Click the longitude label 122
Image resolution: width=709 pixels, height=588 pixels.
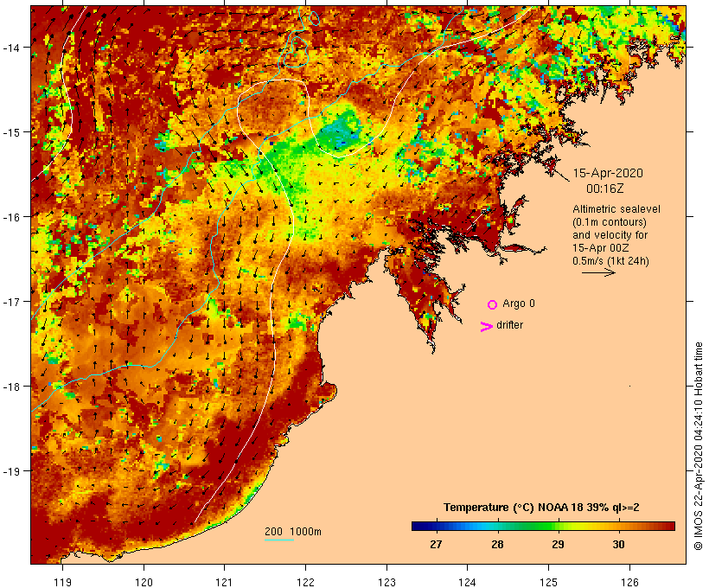[x=306, y=582]
